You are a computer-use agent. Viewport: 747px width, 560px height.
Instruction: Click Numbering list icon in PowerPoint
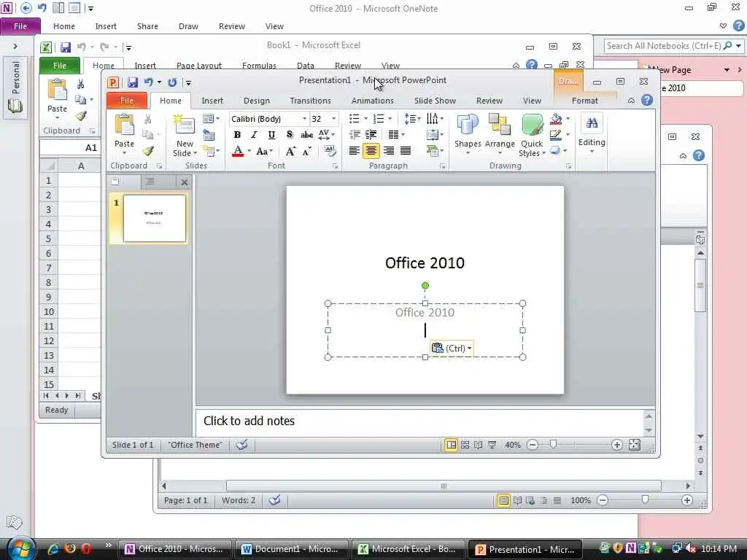click(x=379, y=119)
